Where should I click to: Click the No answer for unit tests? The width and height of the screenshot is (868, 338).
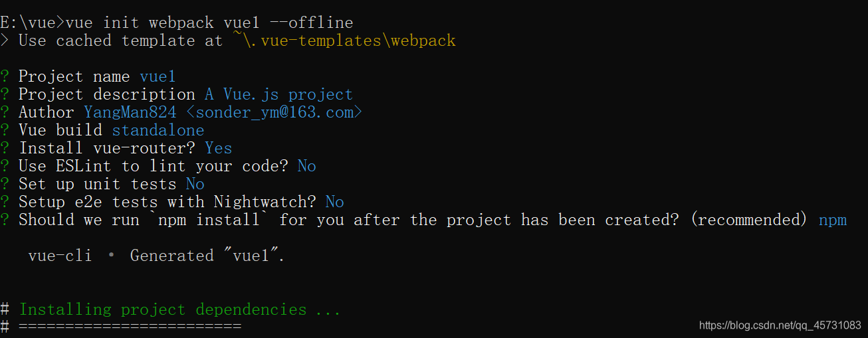pos(195,184)
